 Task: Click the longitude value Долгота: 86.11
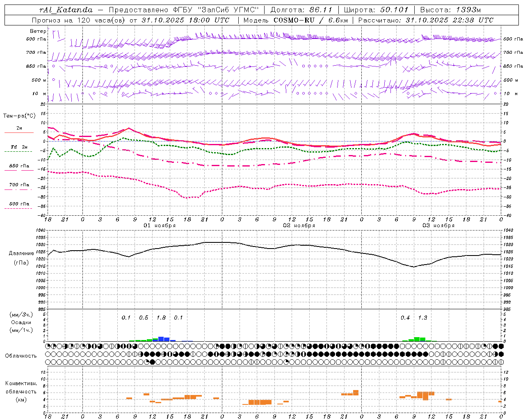click(x=301, y=10)
